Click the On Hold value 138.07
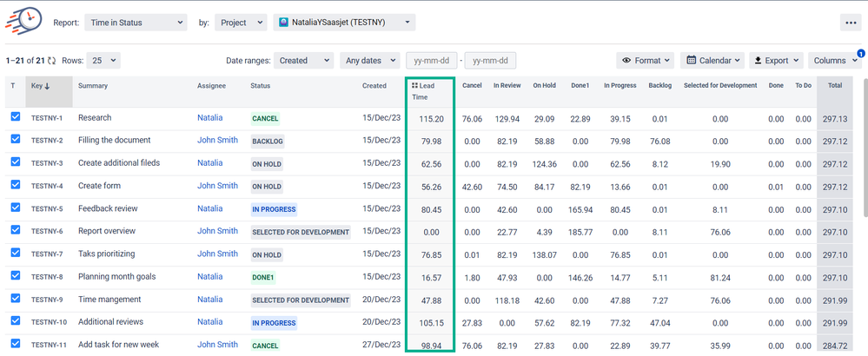868x356 pixels. pos(545,254)
